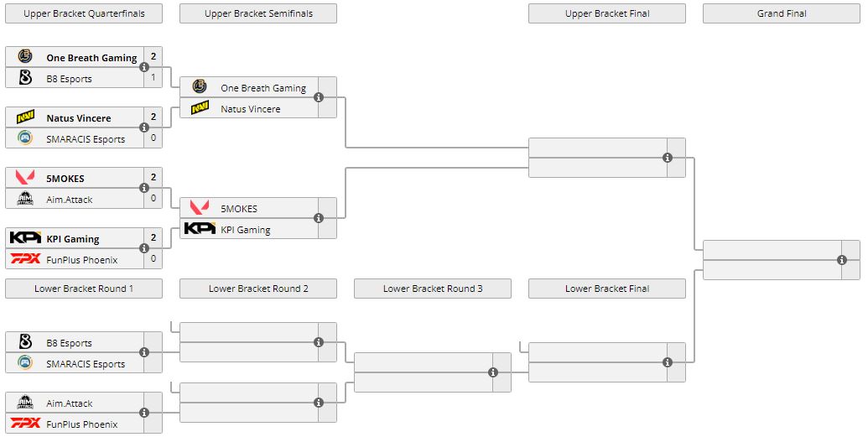
Task: Open FunPlus Phoenix link in upper quarterfinals
Action: tap(82, 260)
